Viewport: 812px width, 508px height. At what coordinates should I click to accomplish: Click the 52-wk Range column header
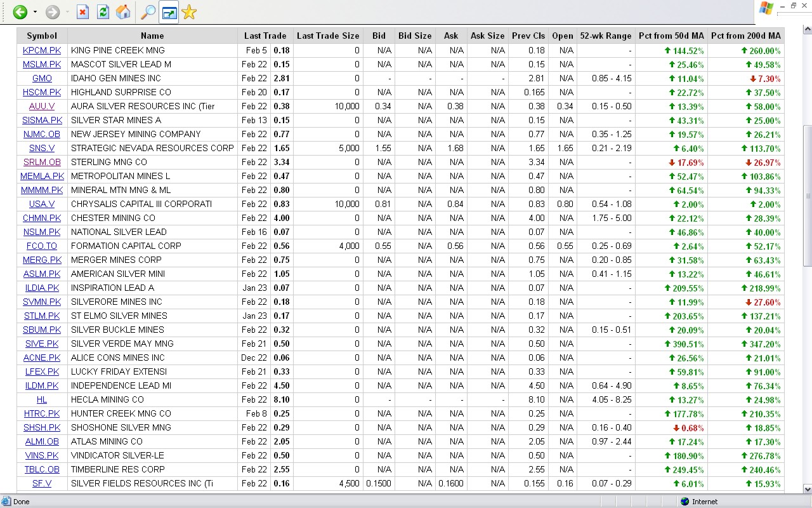click(606, 36)
